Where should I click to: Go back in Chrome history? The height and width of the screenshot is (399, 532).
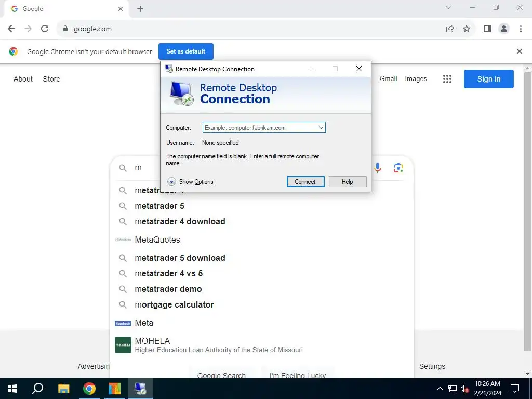pos(11,29)
